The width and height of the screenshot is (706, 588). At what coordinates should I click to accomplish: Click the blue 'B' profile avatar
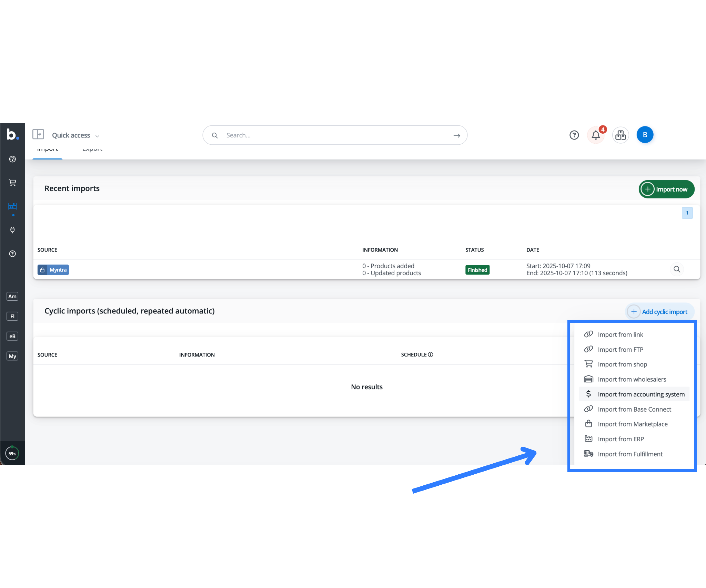click(x=645, y=135)
